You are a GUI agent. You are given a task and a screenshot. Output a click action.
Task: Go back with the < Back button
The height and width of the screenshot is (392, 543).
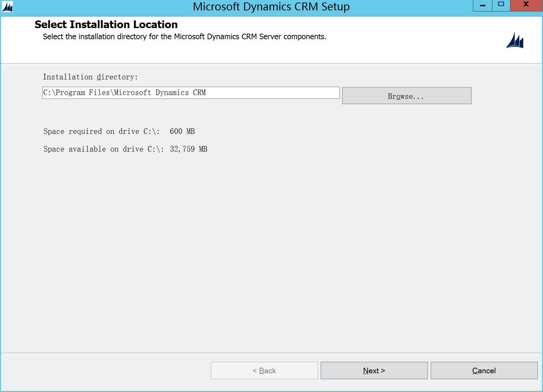point(264,370)
